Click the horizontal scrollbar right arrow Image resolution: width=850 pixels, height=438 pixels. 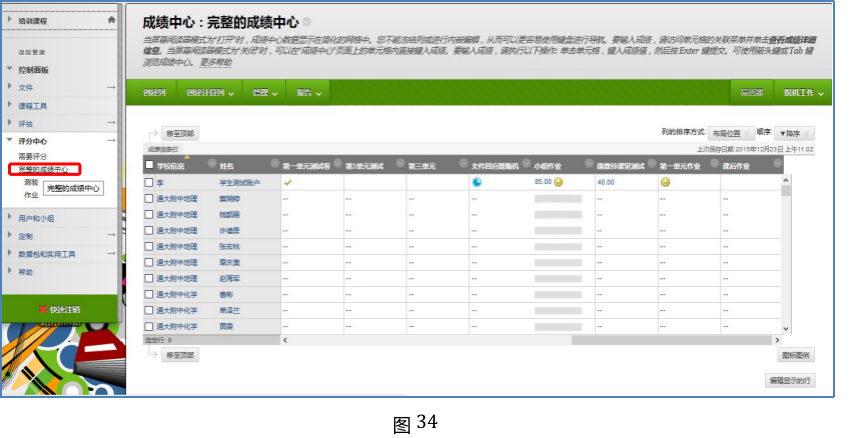[x=777, y=340]
